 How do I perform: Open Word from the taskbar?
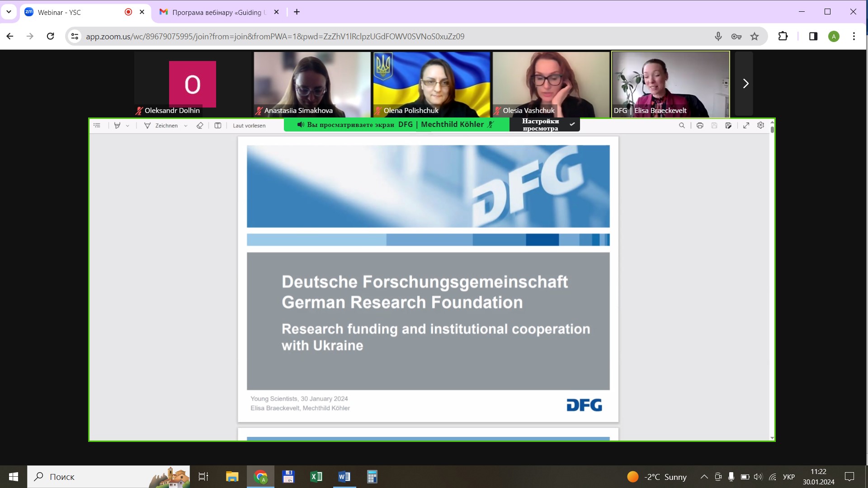pyautogui.click(x=344, y=477)
